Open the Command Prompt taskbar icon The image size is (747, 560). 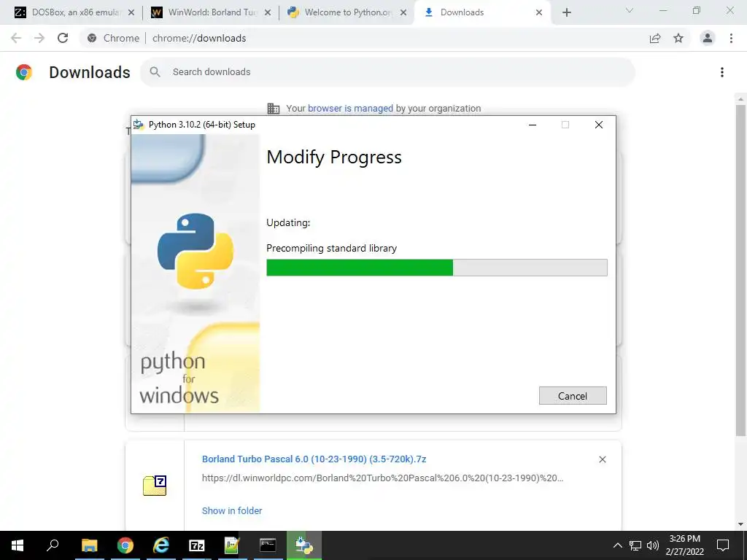[268, 545]
